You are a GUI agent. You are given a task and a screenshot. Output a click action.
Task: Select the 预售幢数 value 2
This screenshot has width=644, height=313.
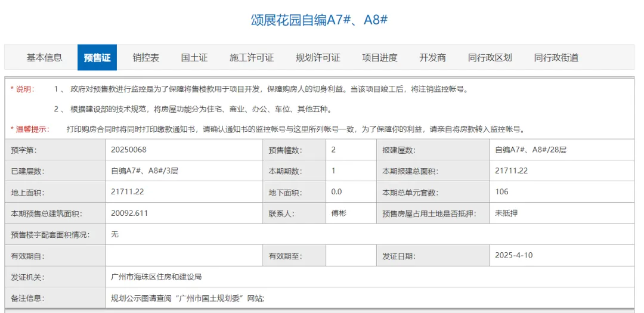(333, 150)
